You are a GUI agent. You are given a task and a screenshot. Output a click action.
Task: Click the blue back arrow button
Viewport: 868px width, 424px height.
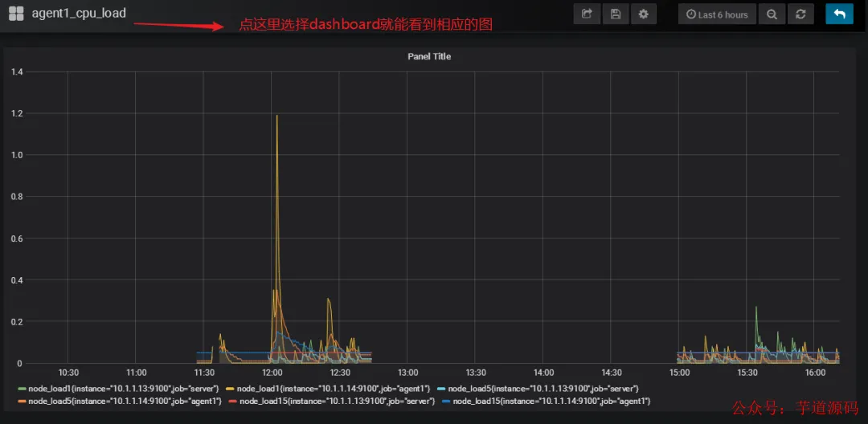coord(839,14)
